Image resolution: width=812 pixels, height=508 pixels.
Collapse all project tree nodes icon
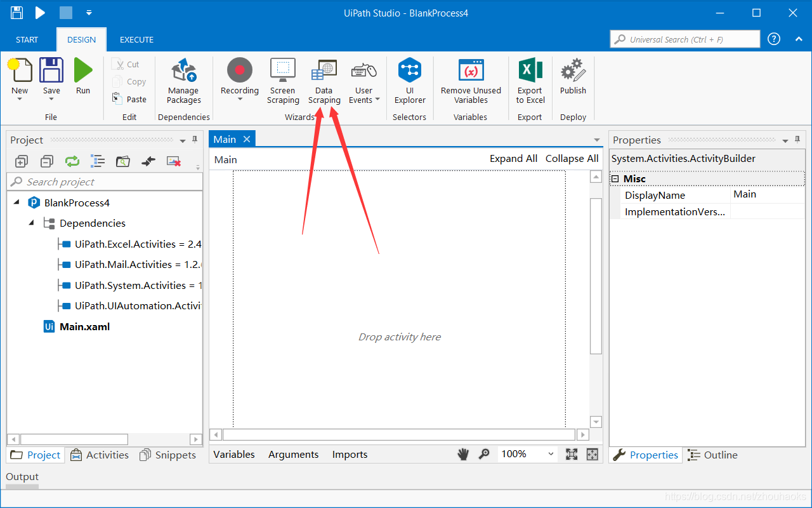coord(47,161)
